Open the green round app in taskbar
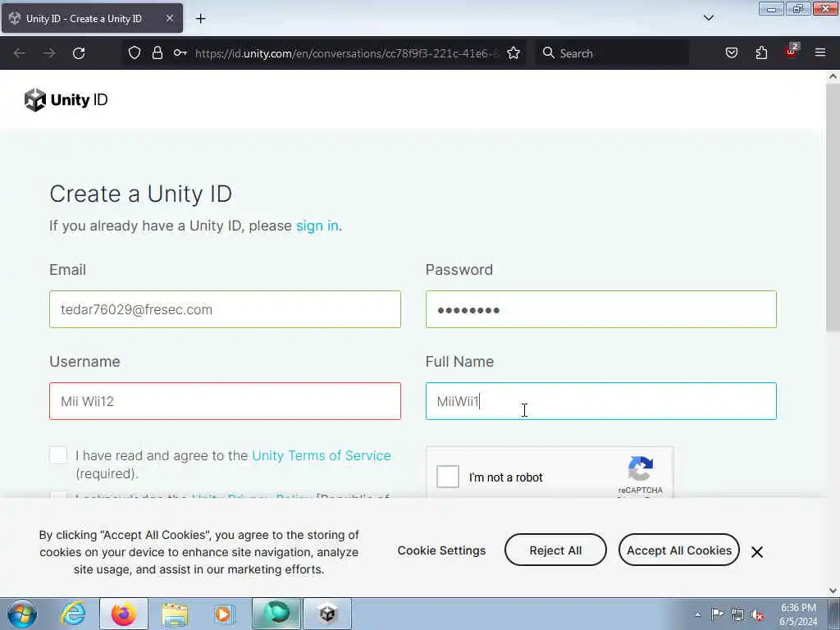840x630 pixels. coord(276,614)
